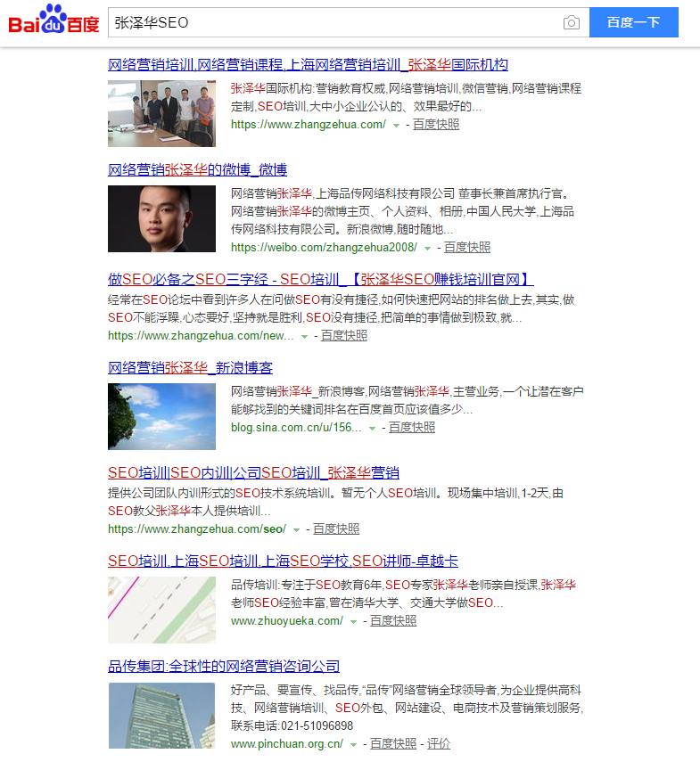Open 百度快照 for pinchuan result
This screenshot has width=700, height=762.
click(x=393, y=744)
